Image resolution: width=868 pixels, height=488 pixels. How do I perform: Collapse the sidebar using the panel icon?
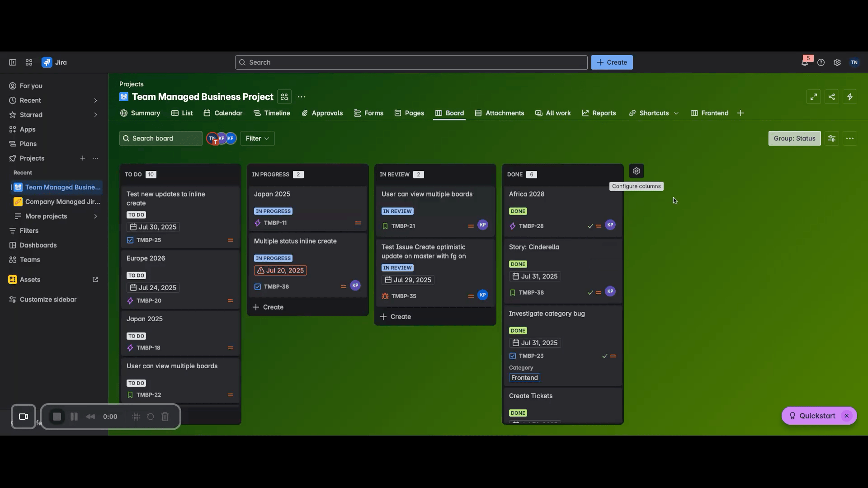pos(13,62)
